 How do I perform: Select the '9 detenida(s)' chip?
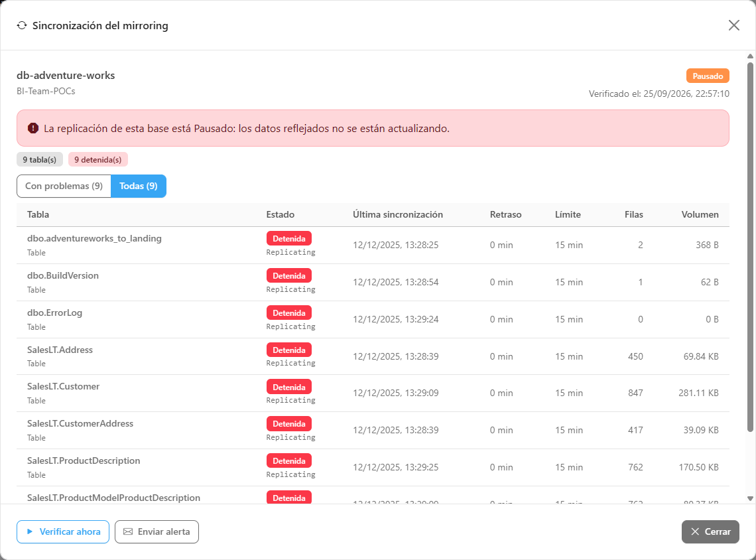tap(98, 160)
